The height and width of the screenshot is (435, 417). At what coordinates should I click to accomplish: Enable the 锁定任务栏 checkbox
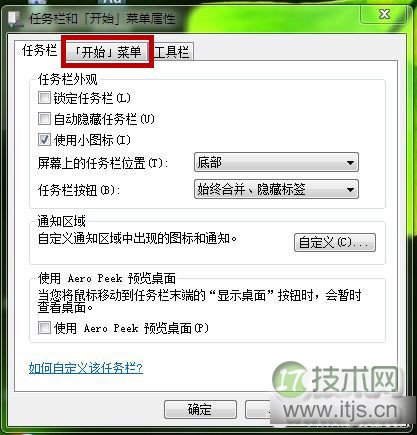point(44,98)
